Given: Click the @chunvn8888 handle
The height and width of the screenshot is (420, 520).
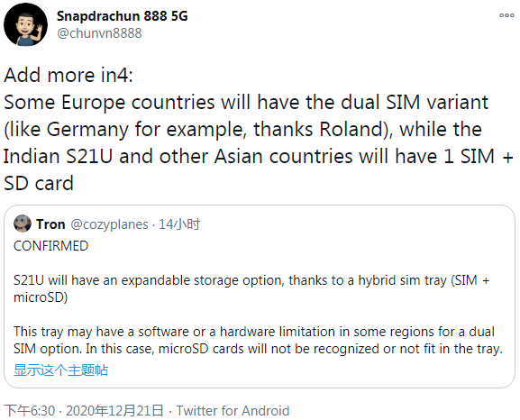Looking at the screenshot, I should pos(99,33).
